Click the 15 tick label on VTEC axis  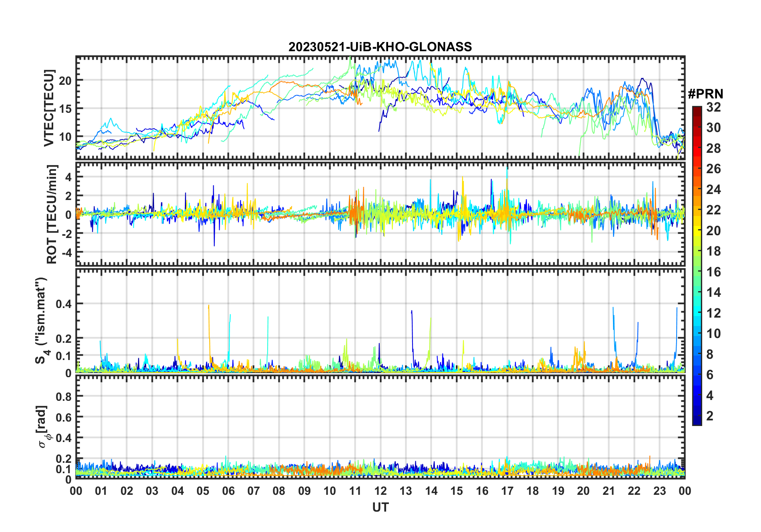coord(65,108)
